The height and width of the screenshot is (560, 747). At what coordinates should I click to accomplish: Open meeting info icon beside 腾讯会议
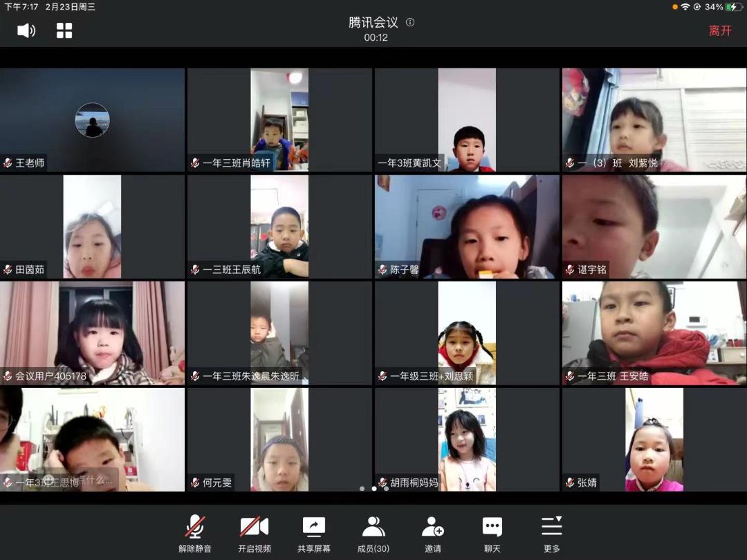click(x=410, y=22)
